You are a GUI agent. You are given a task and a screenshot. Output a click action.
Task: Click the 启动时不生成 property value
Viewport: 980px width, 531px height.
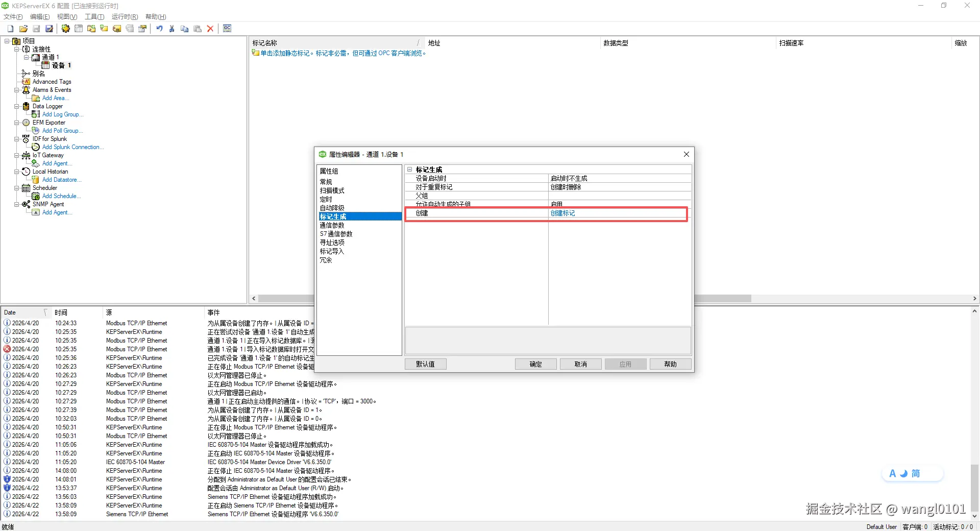point(569,179)
